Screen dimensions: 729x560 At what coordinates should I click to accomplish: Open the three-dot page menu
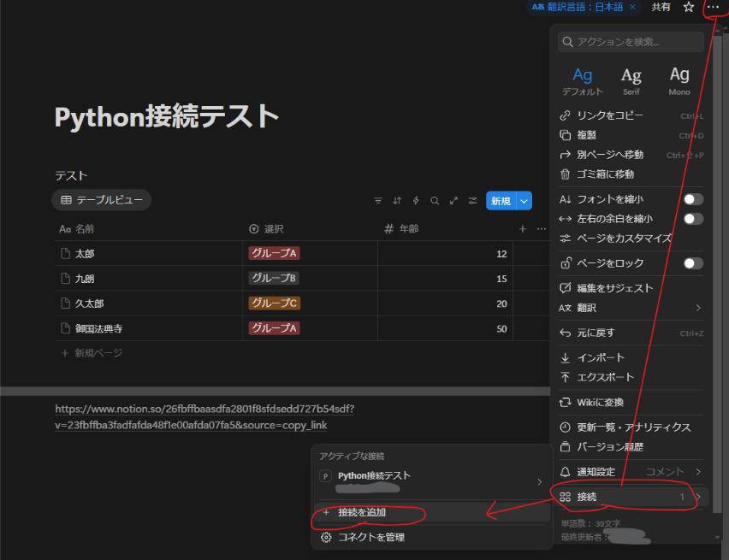pos(713,7)
